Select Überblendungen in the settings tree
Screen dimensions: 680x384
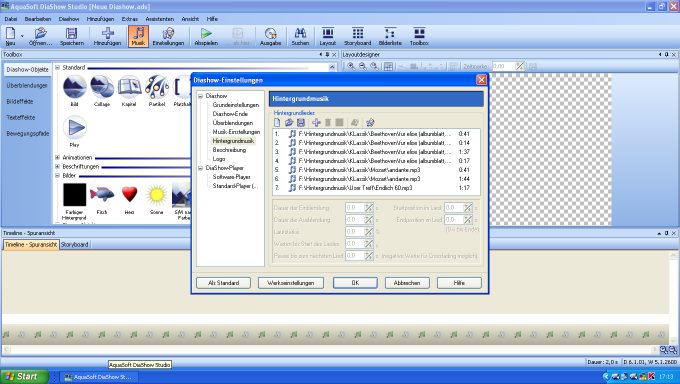click(x=232, y=123)
